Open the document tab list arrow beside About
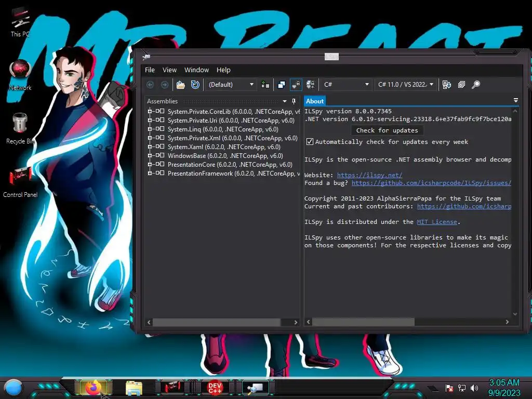The width and height of the screenshot is (532, 399). (516, 100)
